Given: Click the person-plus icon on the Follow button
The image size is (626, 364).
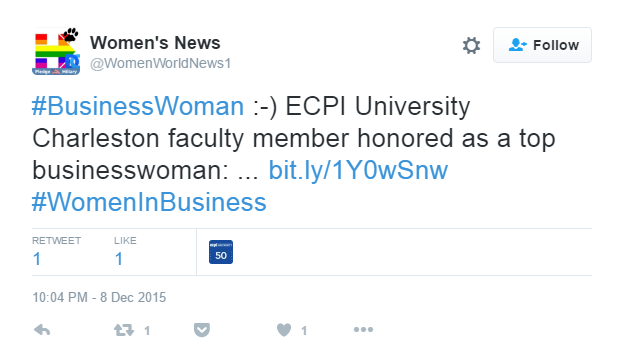Looking at the screenshot, I should (517, 45).
